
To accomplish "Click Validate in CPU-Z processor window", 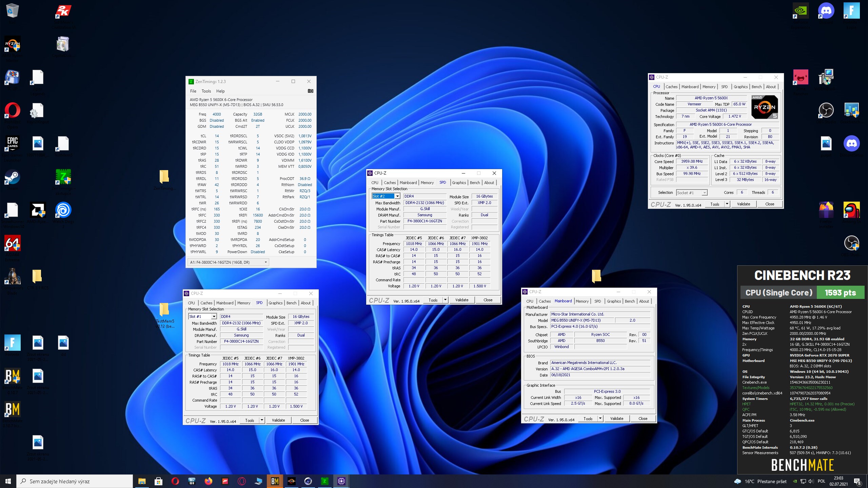I will tap(743, 204).
